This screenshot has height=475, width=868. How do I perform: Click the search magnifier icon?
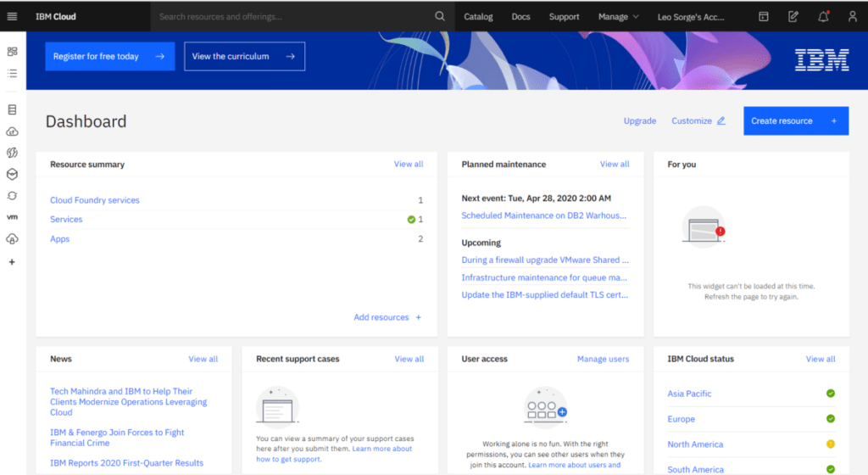[x=440, y=17]
